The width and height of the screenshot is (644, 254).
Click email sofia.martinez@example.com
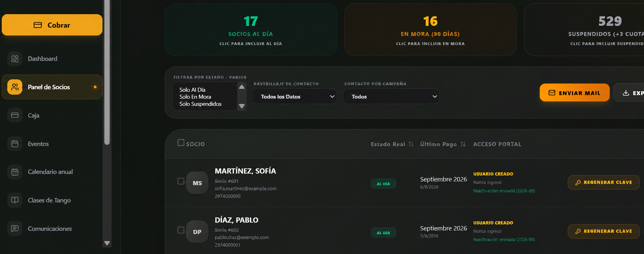point(245,188)
